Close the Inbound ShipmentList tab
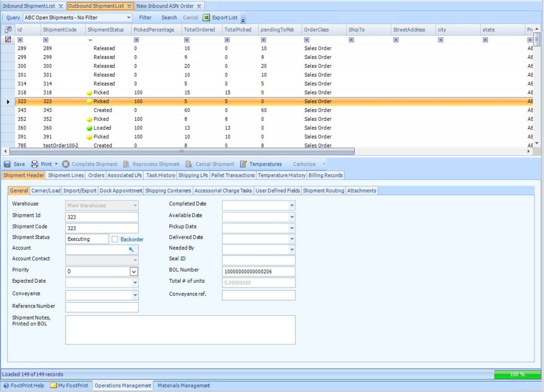Viewport: 544px width, 392px height. click(x=61, y=6)
